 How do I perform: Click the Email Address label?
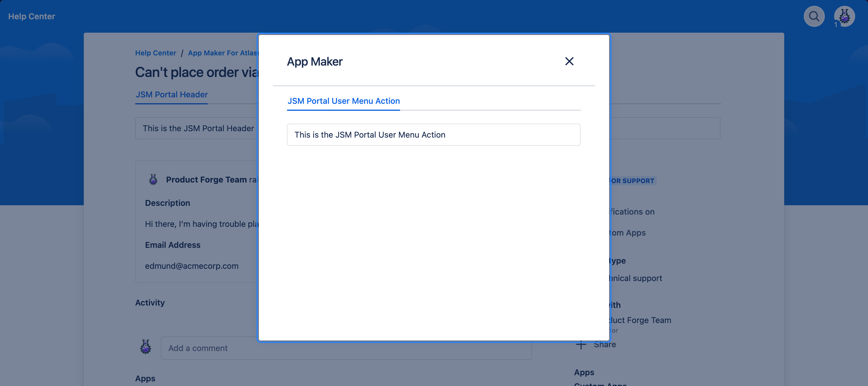pos(172,245)
